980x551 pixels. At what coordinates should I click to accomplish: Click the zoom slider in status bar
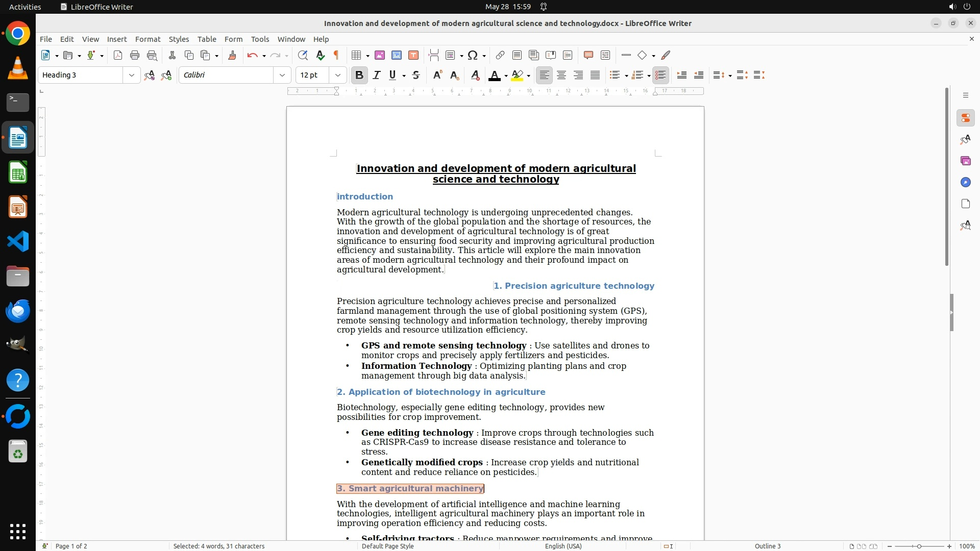(x=919, y=546)
